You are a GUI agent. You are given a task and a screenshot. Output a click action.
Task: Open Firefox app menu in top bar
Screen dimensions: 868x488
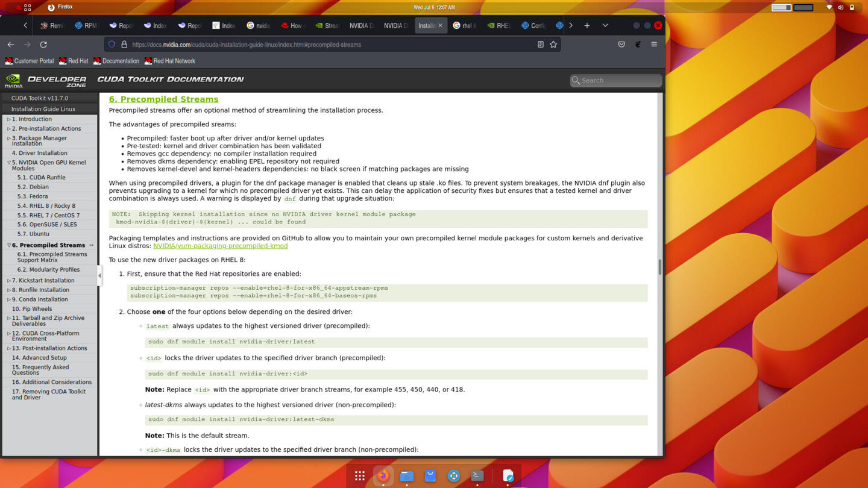pyautogui.click(x=60, y=7)
